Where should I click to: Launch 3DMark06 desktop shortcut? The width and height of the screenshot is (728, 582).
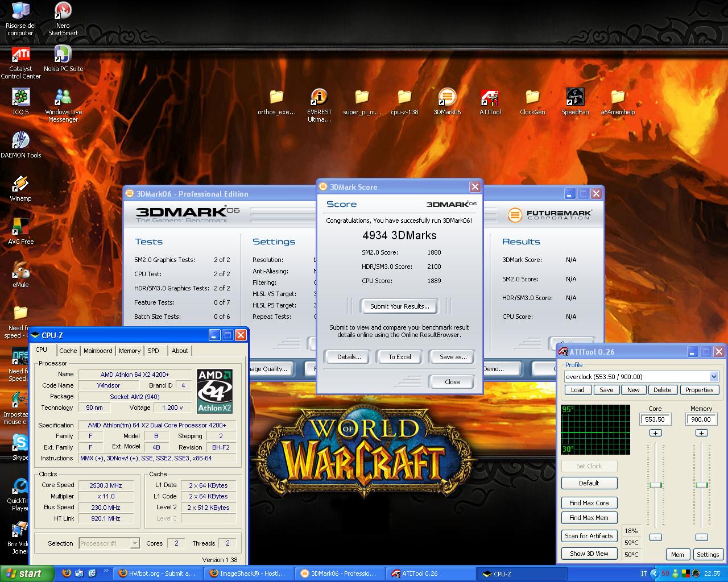coord(447,102)
